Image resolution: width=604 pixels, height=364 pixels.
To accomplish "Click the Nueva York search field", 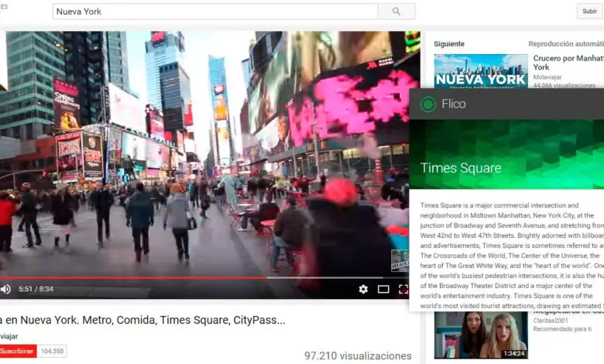I will coord(215,12).
